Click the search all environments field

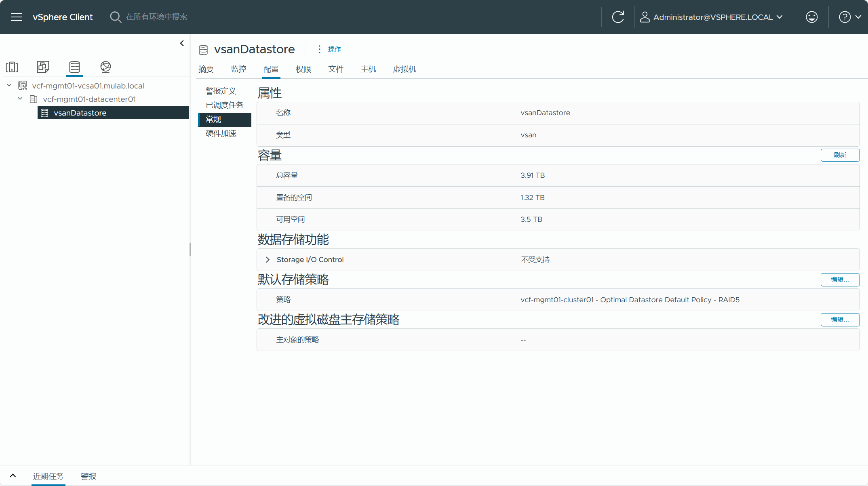pyautogui.click(x=157, y=17)
